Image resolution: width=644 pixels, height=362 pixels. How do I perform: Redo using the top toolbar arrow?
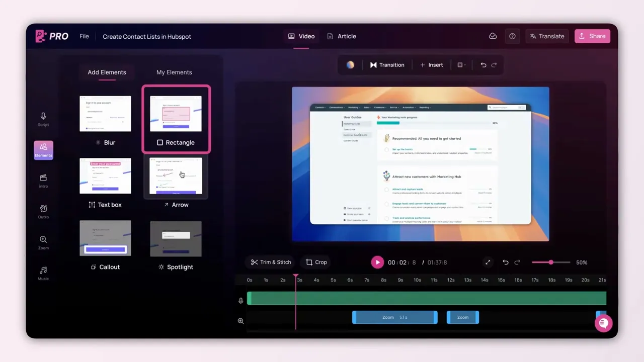(494, 65)
